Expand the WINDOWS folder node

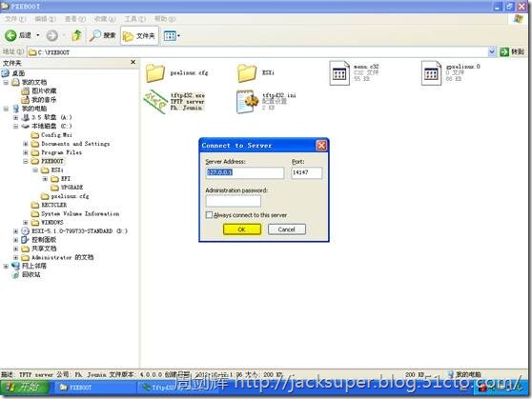click(26, 223)
